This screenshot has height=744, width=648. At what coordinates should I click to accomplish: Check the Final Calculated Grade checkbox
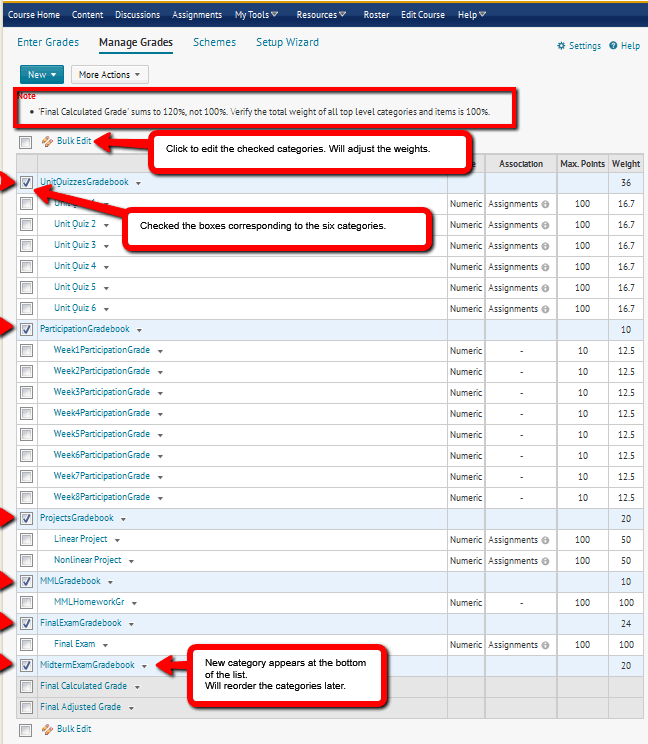coord(26,687)
